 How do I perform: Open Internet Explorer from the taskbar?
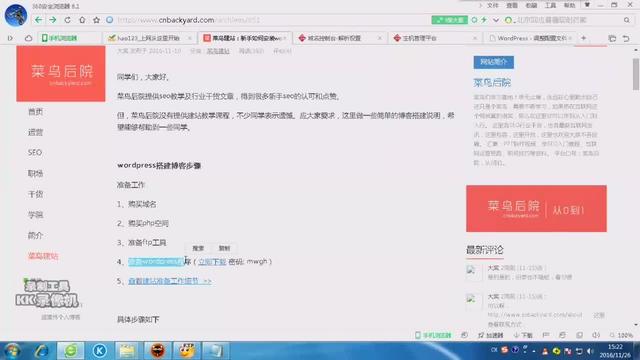pyautogui.click(x=42, y=351)
